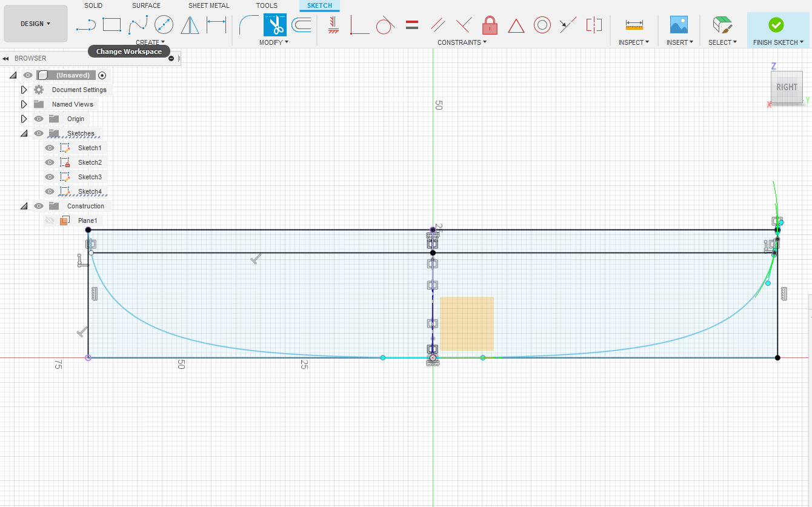Viewport: 812px width, 507px height.
Task: Apply the Coincident constraint
Action: (359, 25)
